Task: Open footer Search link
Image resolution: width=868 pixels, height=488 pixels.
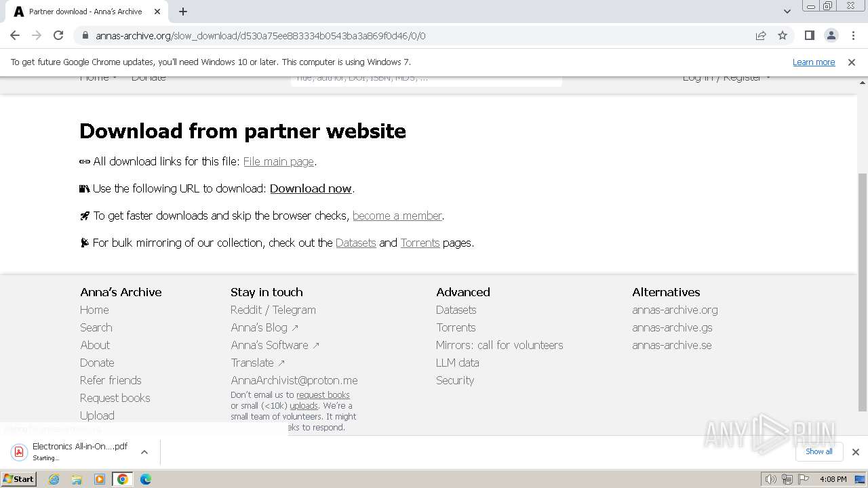Action: tap(96, 327)
